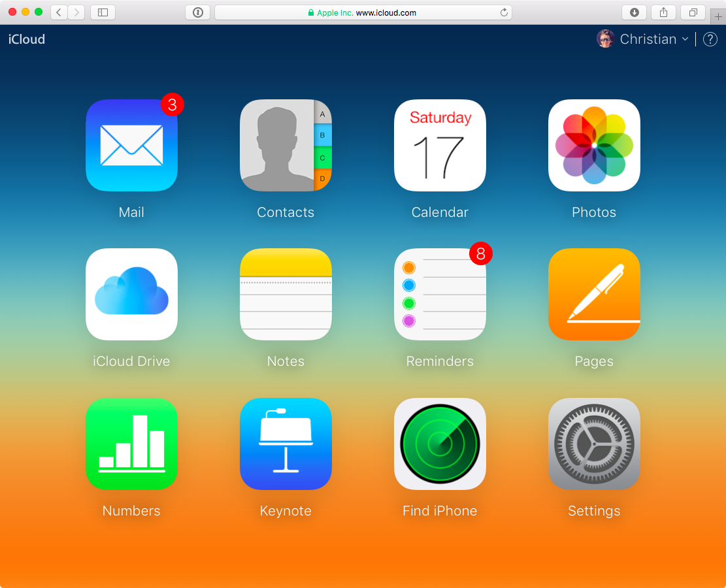This screenshot has width=726, height=588.
Task: Show all Safari tabs
Action: pyautogui.click(x=693, y=12)
